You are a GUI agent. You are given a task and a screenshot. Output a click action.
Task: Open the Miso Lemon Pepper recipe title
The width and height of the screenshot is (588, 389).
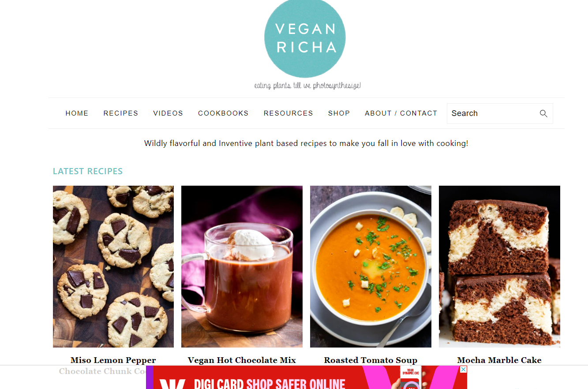(113, 360)
